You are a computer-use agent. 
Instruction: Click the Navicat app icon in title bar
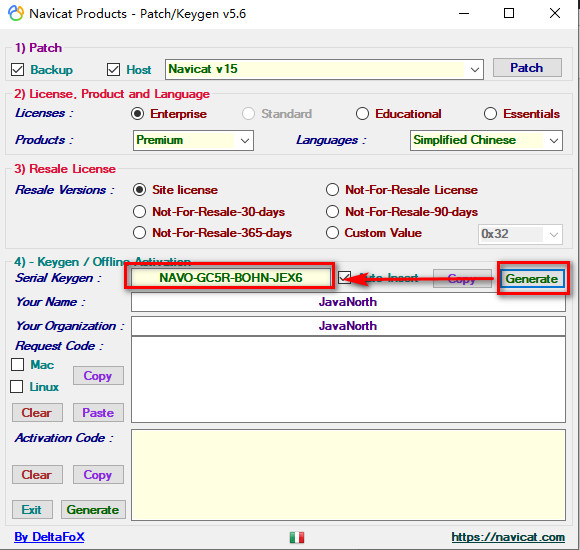pos(16,13)
